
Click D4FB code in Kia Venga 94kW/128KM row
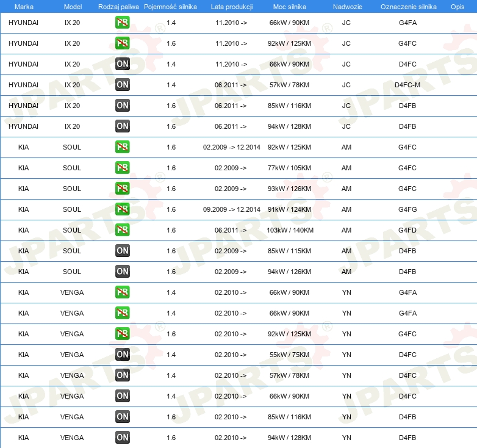pos(407,438)
